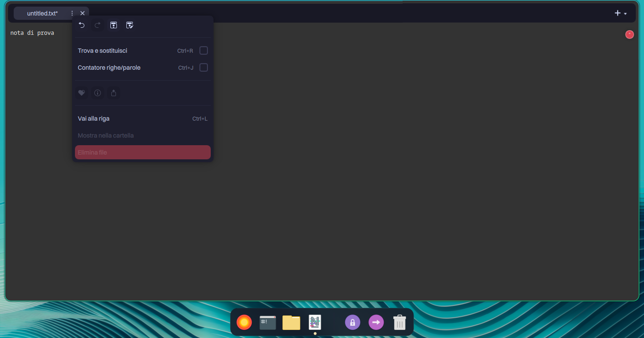Select the untitled.txt tab
644x338 pixels.
pos(42,13)
